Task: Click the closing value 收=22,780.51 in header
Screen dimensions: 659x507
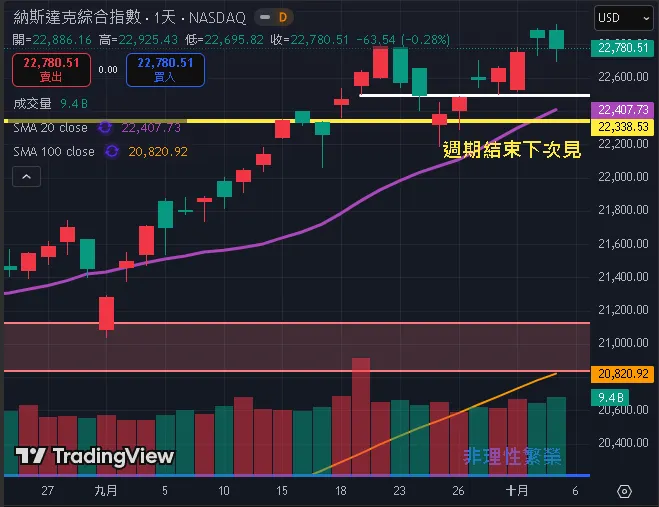Action: tap(309, 40)
